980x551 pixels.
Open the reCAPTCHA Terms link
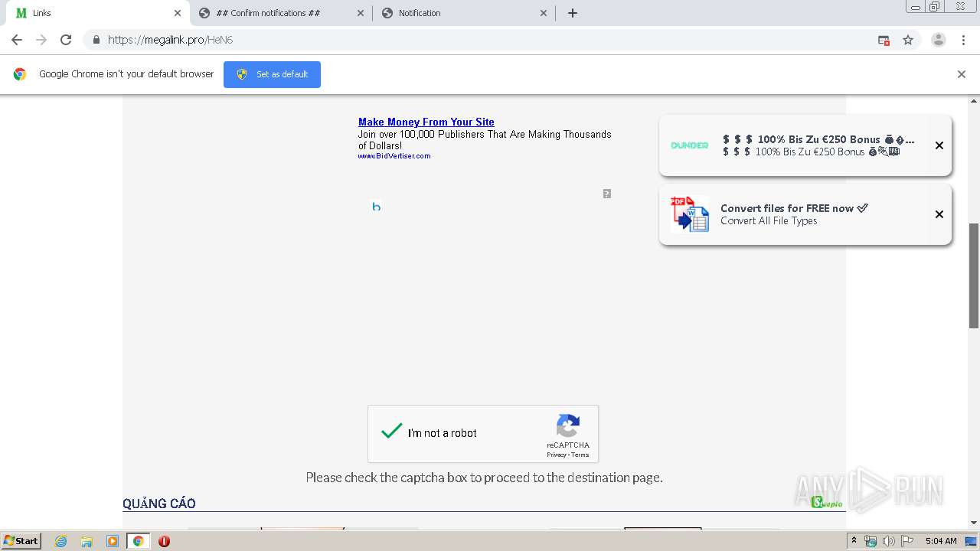(580, 455)
